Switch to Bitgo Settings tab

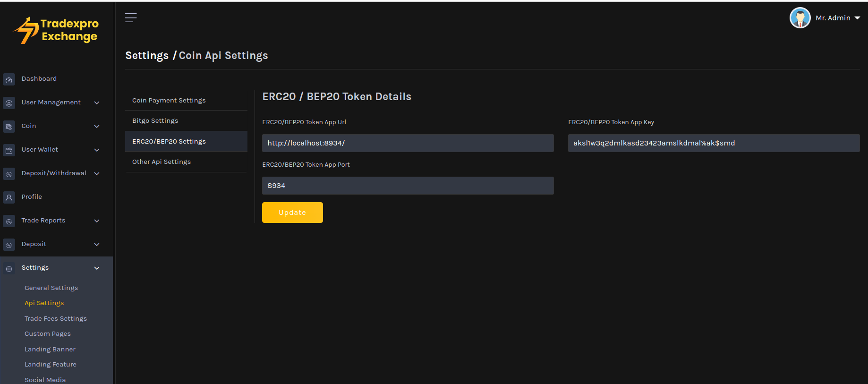pyautogui.click(x=155, y=121)
